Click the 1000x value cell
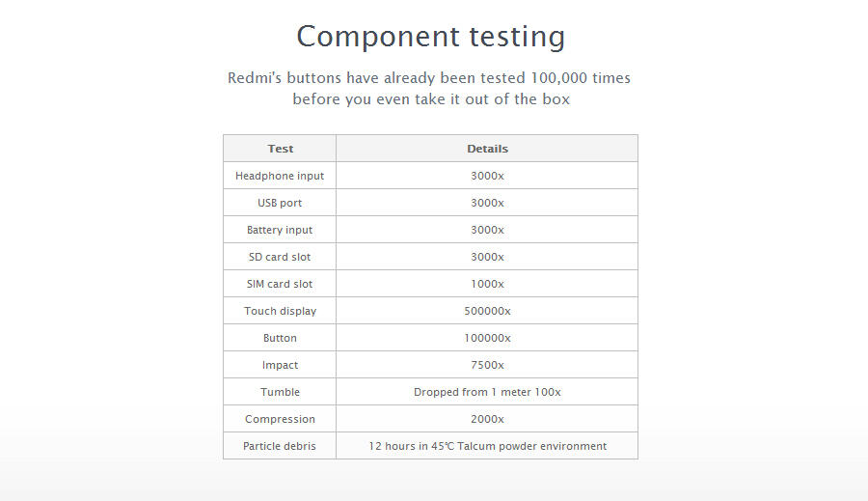 point(487,284)
